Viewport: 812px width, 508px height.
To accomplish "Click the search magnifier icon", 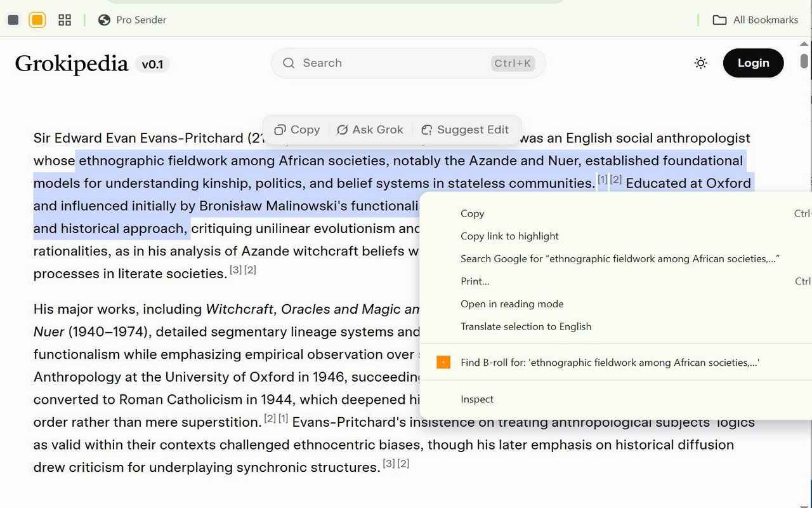I will coord(289,63).
